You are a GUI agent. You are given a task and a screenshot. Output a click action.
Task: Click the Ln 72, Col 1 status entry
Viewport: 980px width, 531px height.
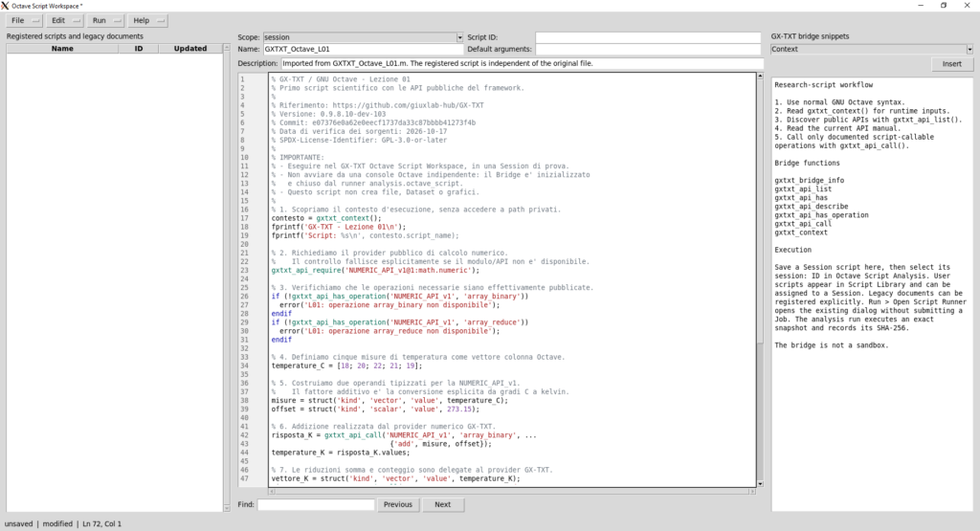(101, 524)
